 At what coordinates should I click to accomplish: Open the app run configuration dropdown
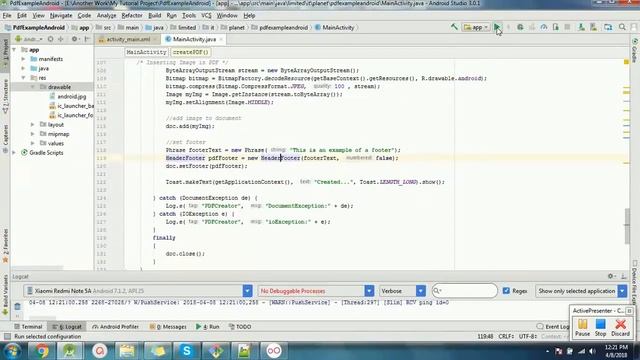pos(476,27)
